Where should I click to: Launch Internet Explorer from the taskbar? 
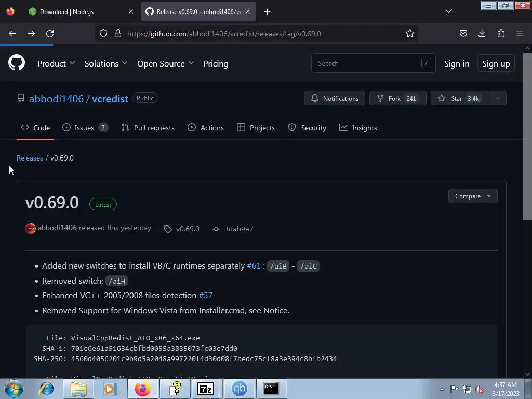click(46, 389)
